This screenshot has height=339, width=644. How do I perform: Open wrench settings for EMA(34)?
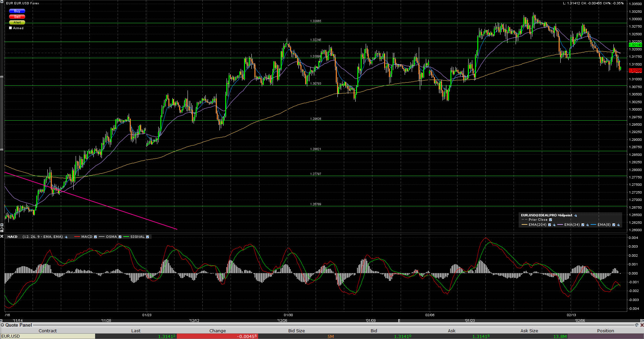[587, 225]
